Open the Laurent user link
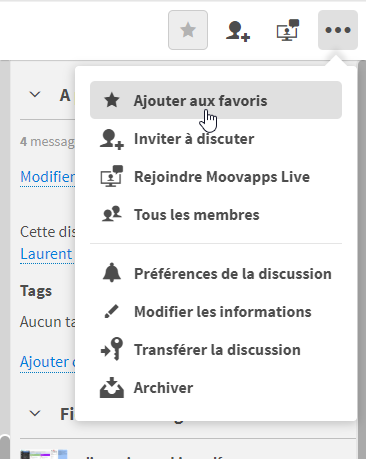 [46, 254]
